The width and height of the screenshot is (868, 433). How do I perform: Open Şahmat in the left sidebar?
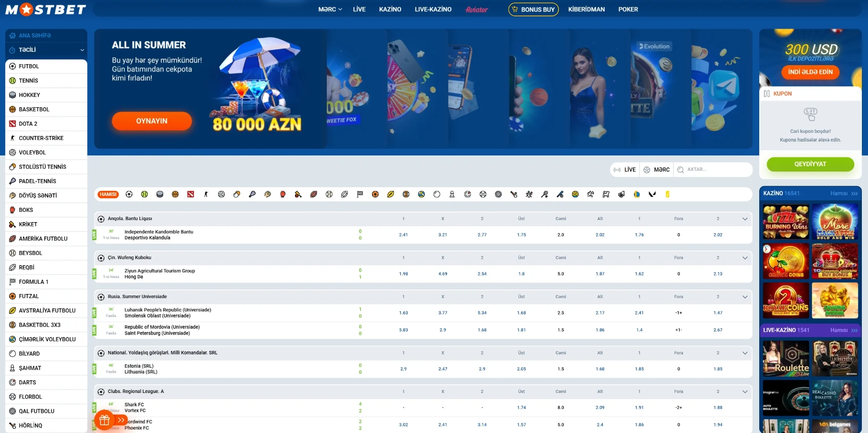(46, 368)
